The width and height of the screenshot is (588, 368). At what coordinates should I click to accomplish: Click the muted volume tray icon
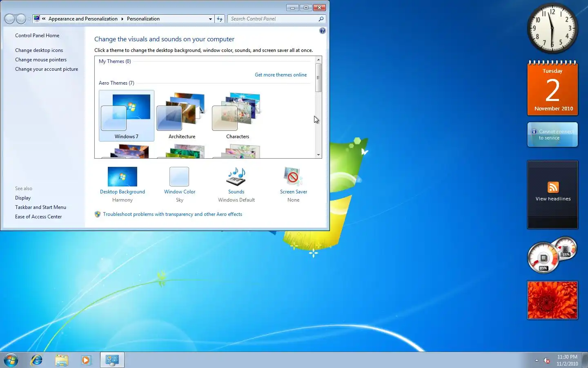(x=547, y=360)
